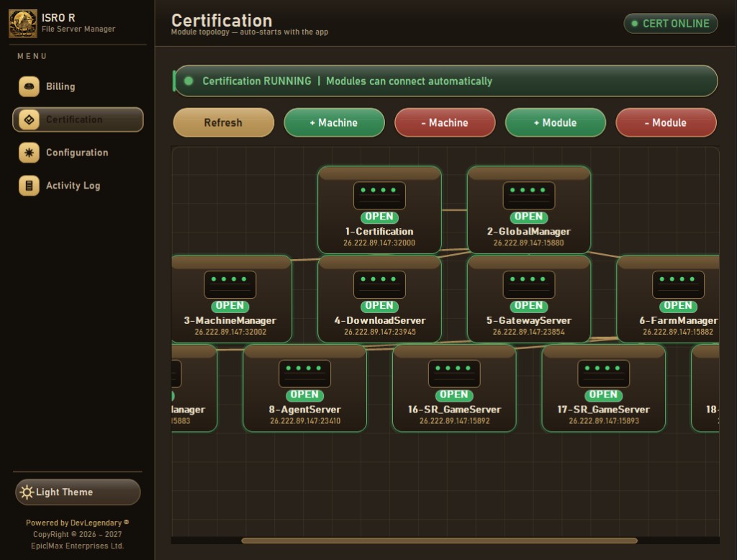Screen dimensions: 737x560
Task: Click the Epic|Max Enterprises Ltd. text
Action: tap(78, 546)
